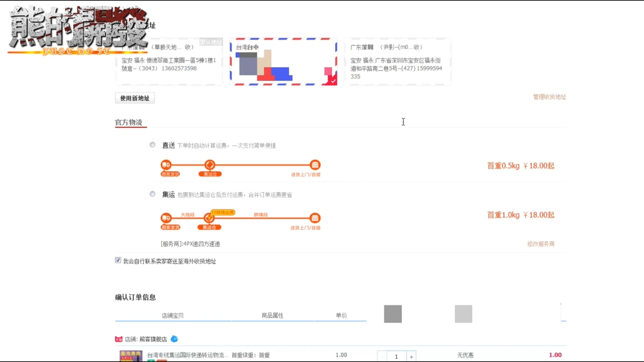
Task: Open the 台湾专线集运 product title link
Action: 187,355
